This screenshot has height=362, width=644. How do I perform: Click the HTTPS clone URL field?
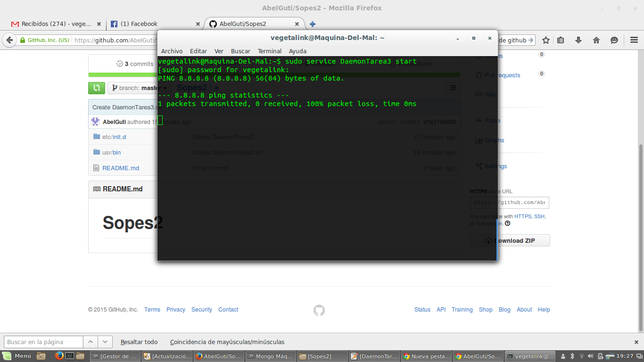click(509, 203)
